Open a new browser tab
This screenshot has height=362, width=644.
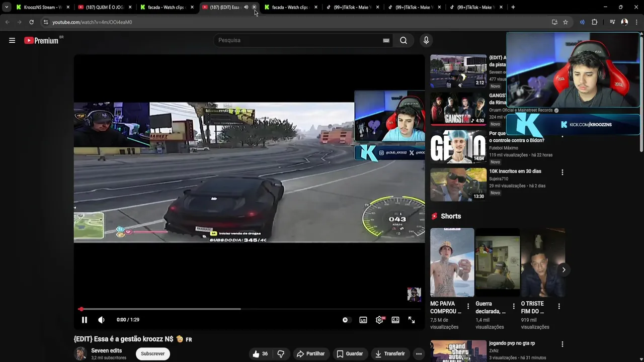pos(513,7)
